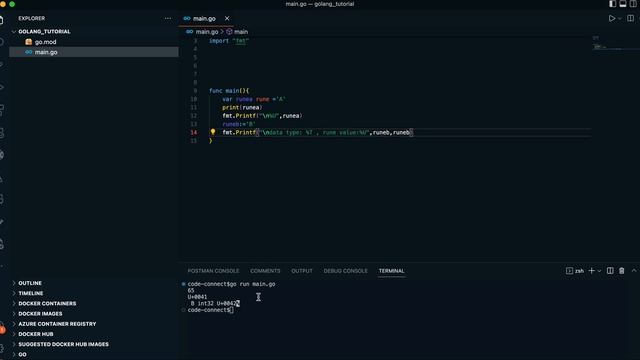Image resolution: width=640 pixels, height=360 pixels.
Task: Toggle the primary side bar layout button
Action: point(612,4)
